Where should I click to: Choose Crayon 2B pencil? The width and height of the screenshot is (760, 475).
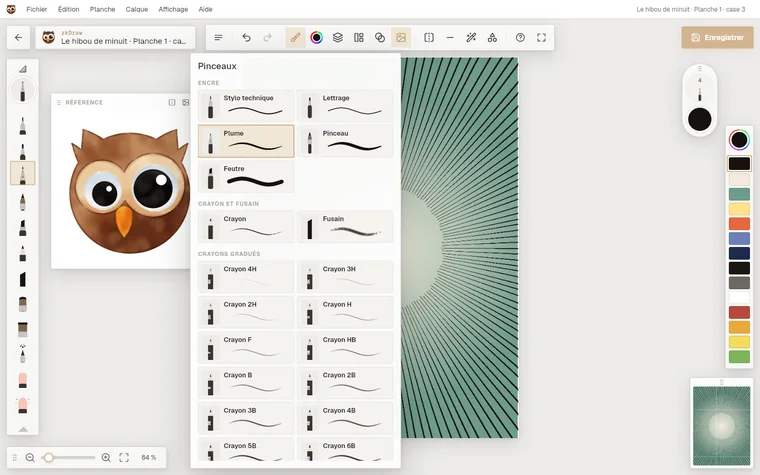345,383
